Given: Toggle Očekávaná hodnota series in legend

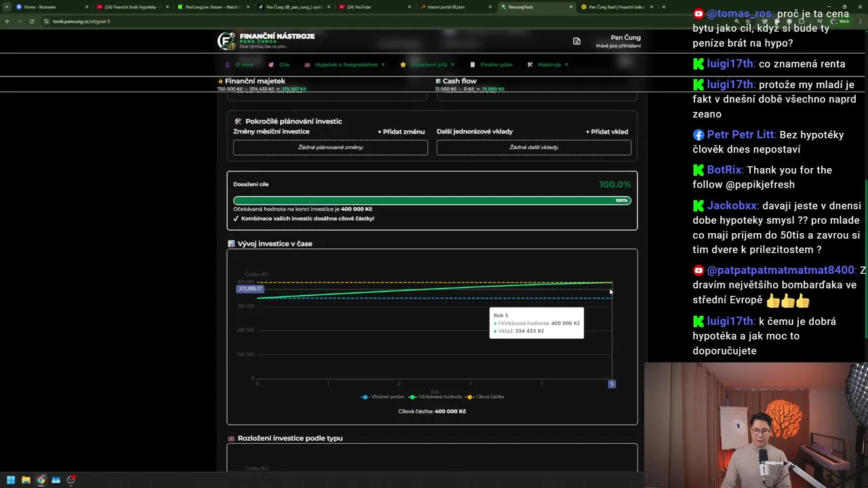Looking at the screenshot, I should pyautogui.click(x=435, y=396).
